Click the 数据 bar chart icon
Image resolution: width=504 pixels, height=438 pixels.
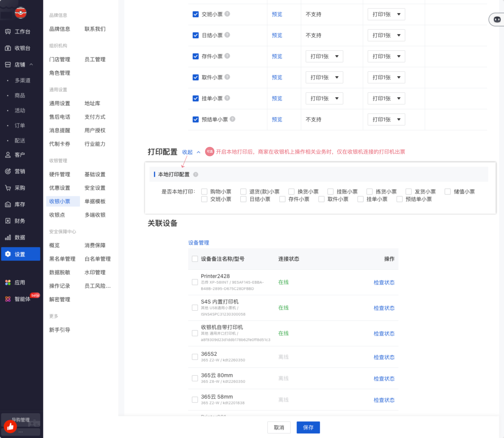(x=8, y=238)
